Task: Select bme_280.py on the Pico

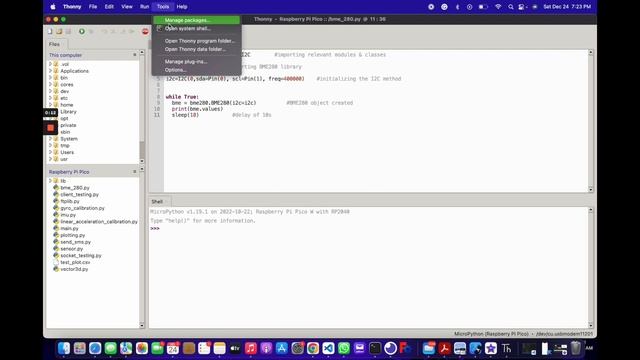Action: 75,188
